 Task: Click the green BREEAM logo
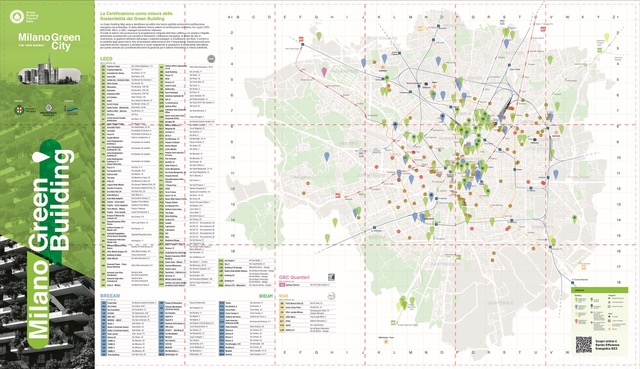(x=266, y=296)
